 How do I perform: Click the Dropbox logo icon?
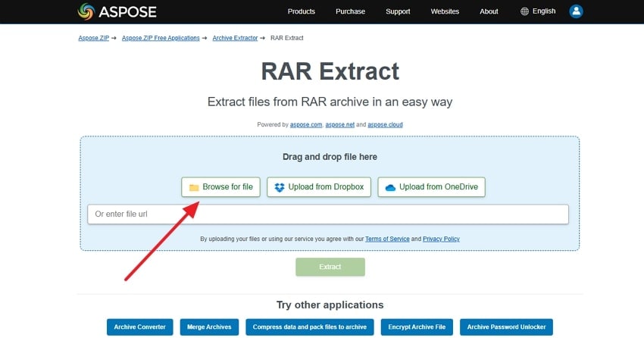coord(280,187)
